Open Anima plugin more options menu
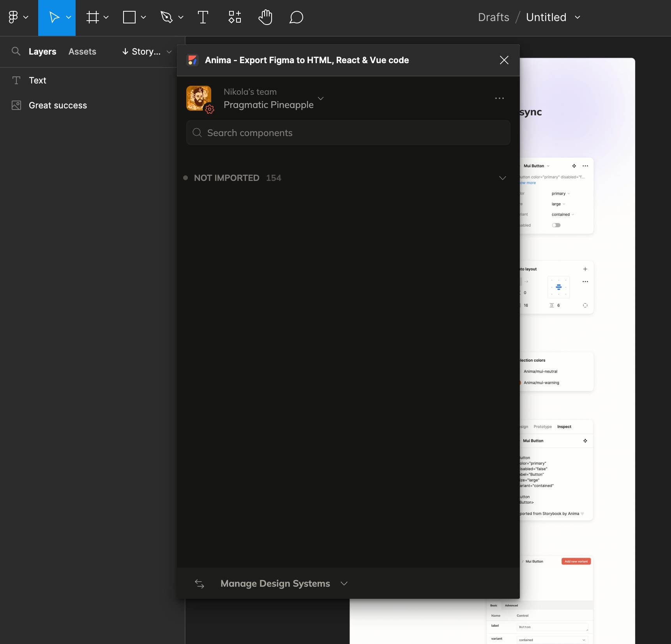This screenshot has height=644, width=671. tap(499, 98)
